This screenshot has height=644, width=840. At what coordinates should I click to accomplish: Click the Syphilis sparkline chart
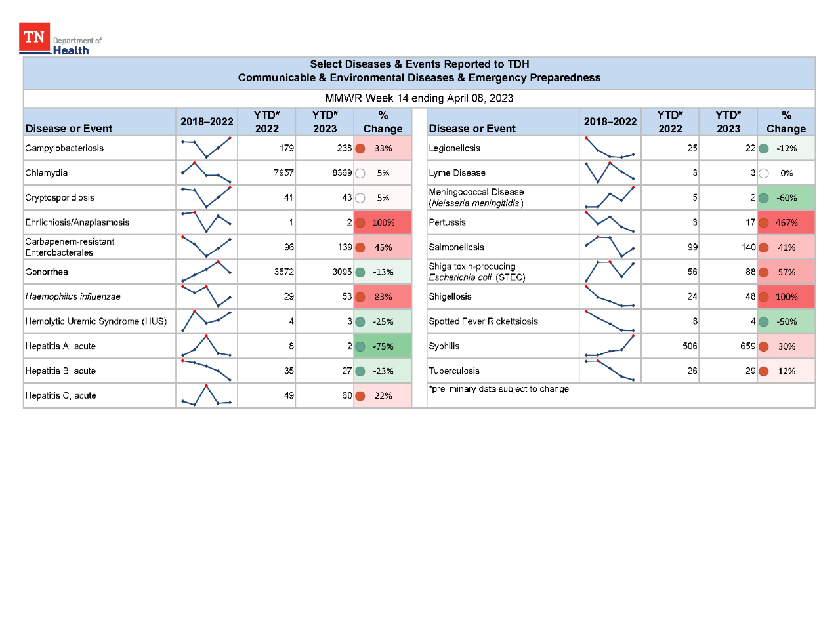[610, 346]
